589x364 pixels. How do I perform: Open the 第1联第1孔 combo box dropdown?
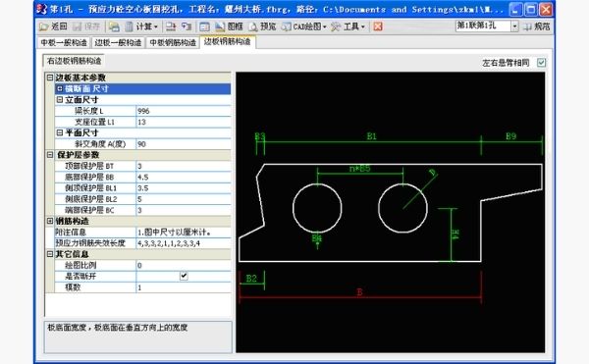pos(514,26)
